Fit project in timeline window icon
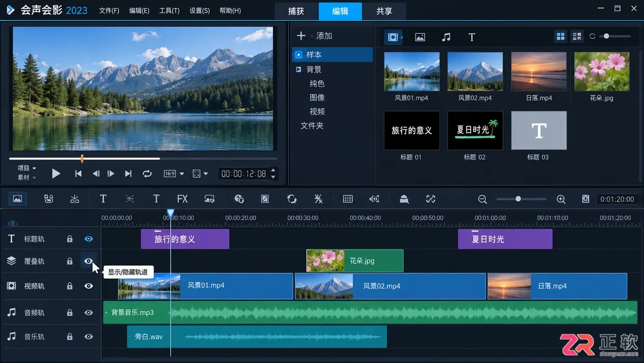Image resolution: width=644 pixels, height=363 pixels. (x=586, y=199)
